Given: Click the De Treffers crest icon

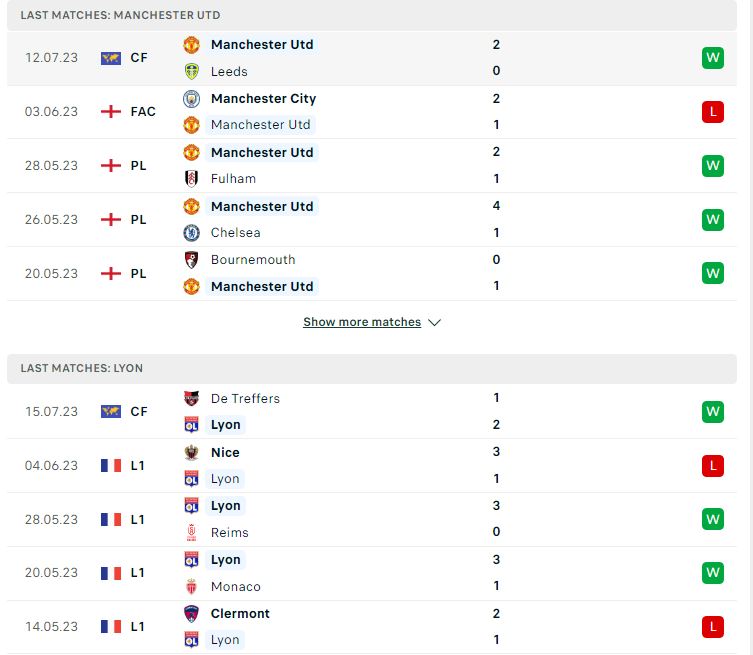Looking at the screenshot, I should tap(191, 398).
